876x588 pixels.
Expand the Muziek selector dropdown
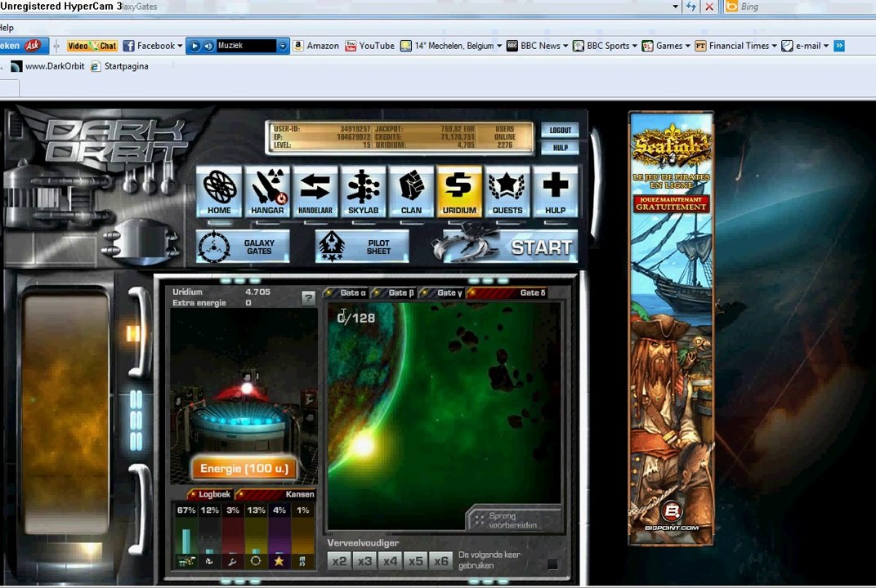[x=283, y=46]
